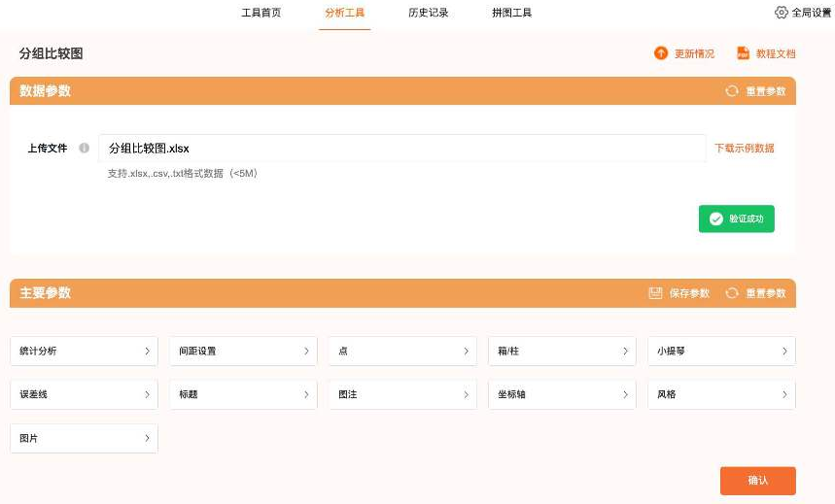Click the info icon next to 上传文件

coord(85,148)
